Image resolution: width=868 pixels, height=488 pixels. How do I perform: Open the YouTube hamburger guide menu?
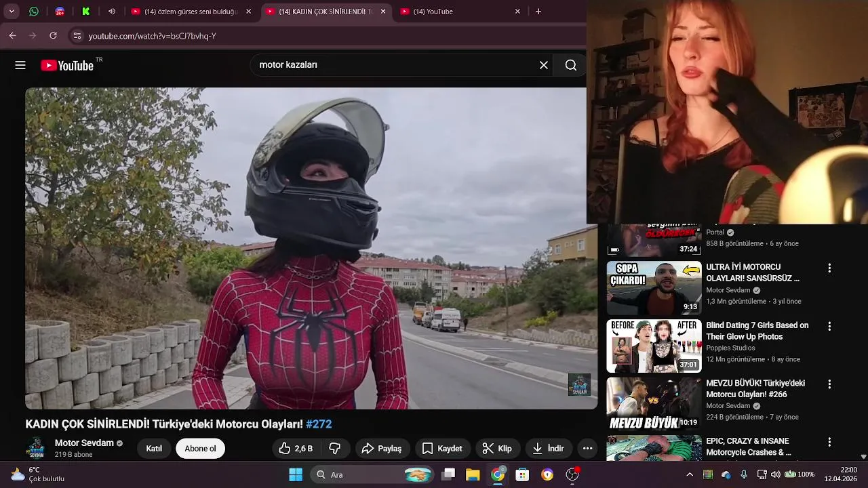[20, 65]
